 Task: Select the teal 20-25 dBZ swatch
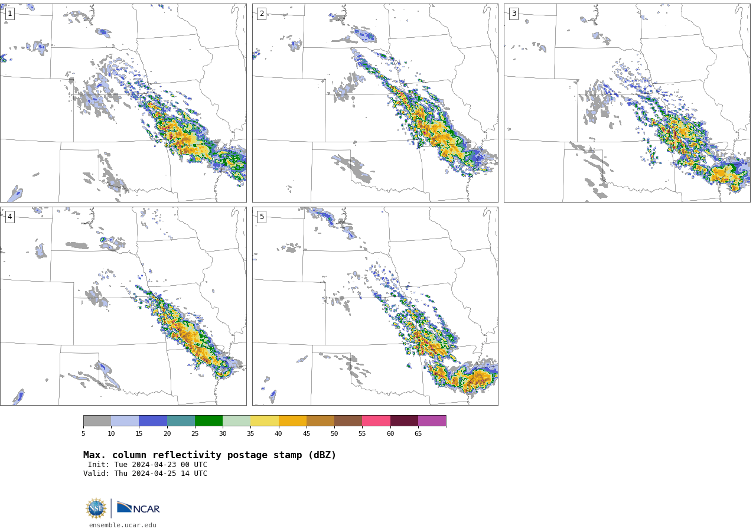[181, 421]
